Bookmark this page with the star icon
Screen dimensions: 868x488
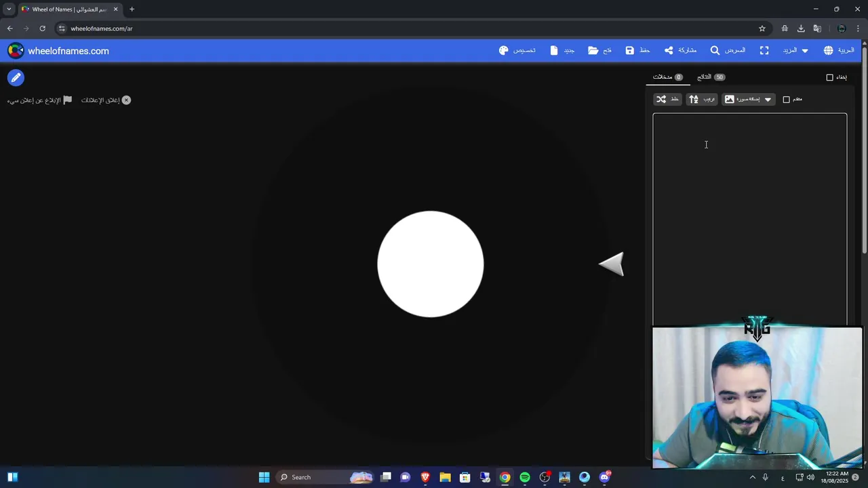[x=762, y=28]
